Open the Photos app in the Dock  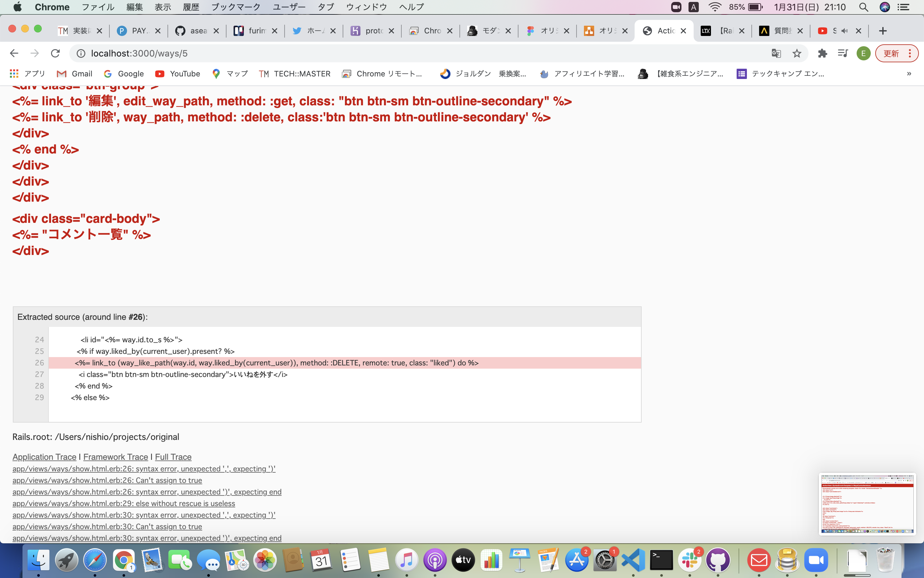pyautogui.click(x=265, y=560)
